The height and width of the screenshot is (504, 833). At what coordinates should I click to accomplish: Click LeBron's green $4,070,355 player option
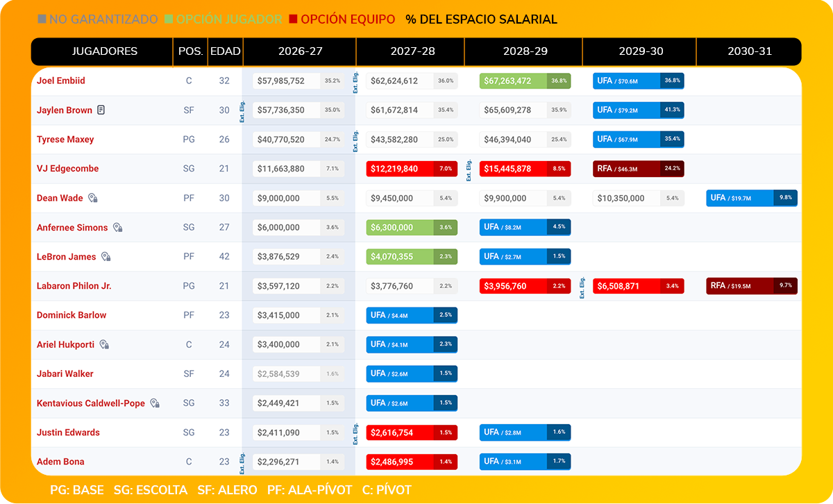point(412,257)
